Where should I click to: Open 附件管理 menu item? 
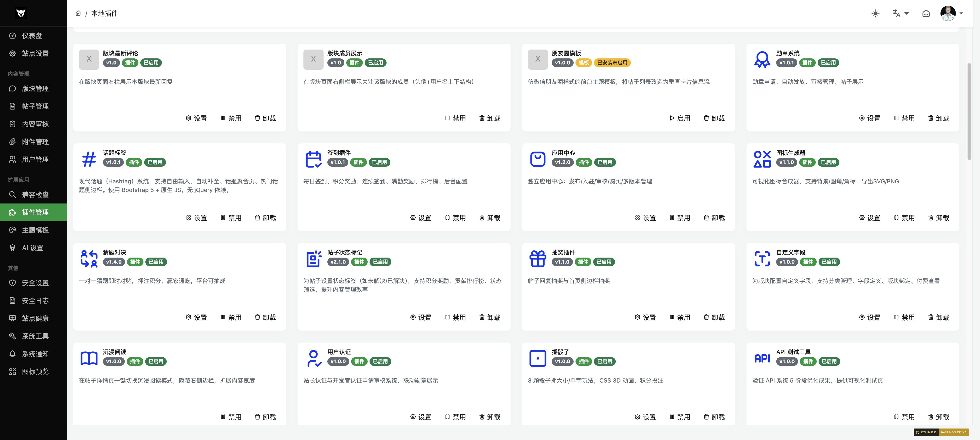pos(34,141)
